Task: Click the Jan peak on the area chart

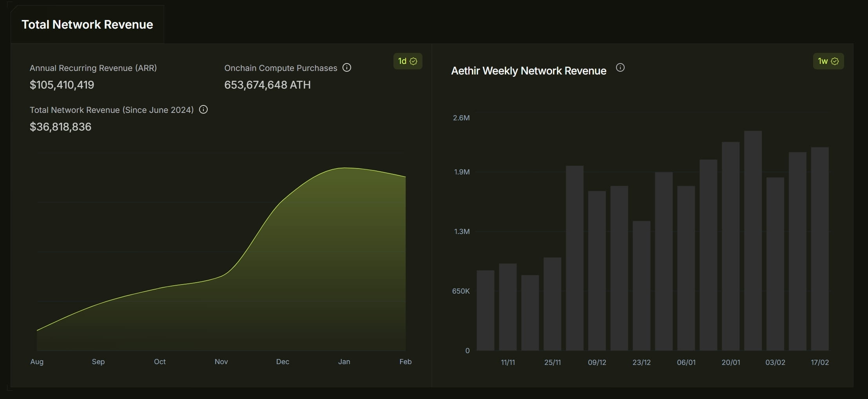Action: tap(344, 168)
